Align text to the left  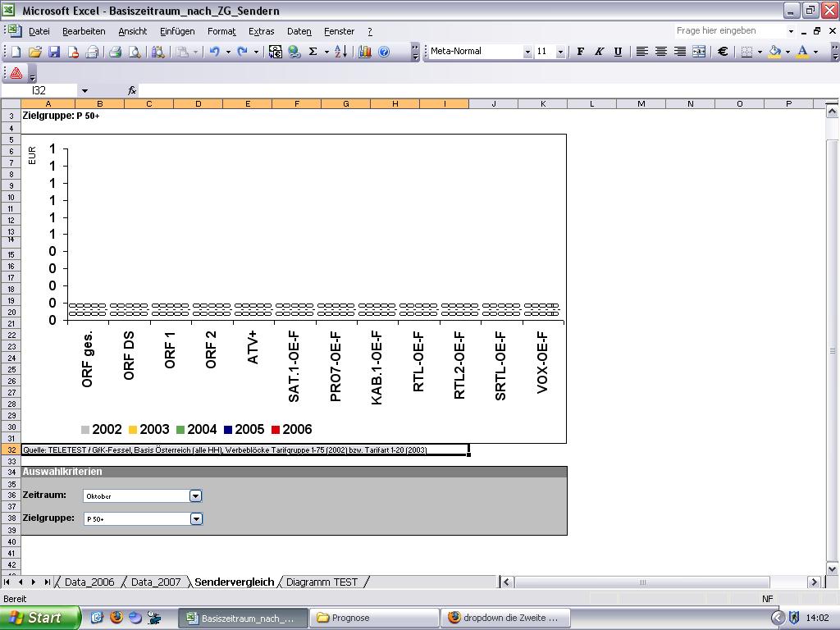pos(641,52)
